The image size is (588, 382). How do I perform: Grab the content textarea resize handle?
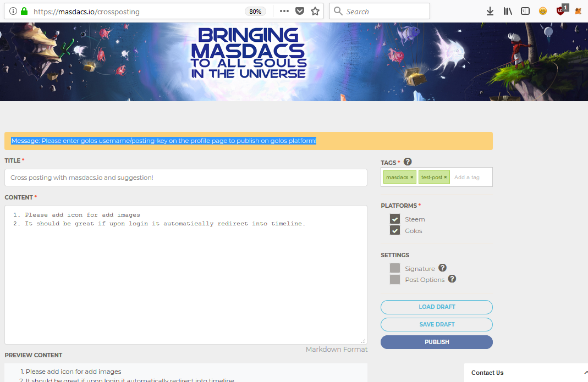coord(364,341)
